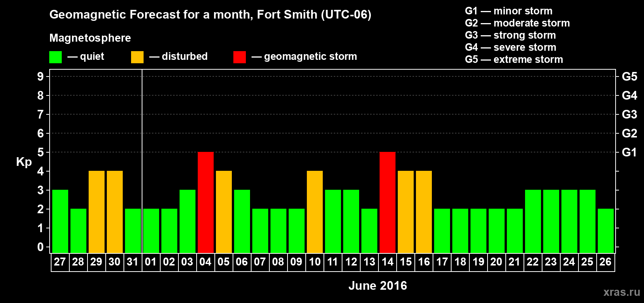The width and height of the screenshot is (644, 303).
Task: Click the 'G1 — minor storm' legend line
Action: (509, 11)
